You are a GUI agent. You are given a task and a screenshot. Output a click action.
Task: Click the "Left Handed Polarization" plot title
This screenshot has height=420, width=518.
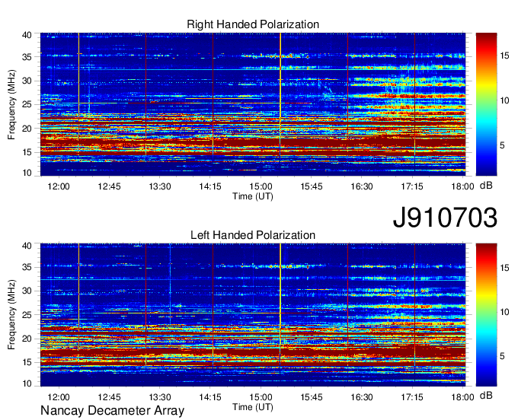253,235
